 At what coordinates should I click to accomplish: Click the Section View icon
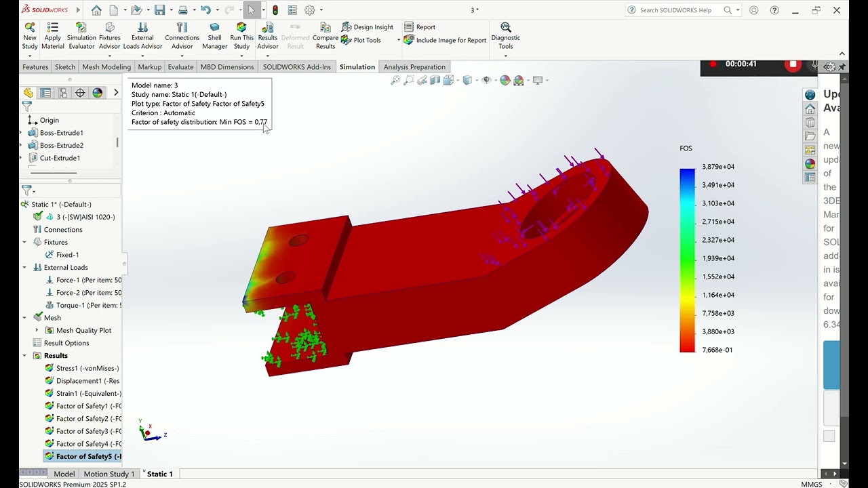(435, 80)
